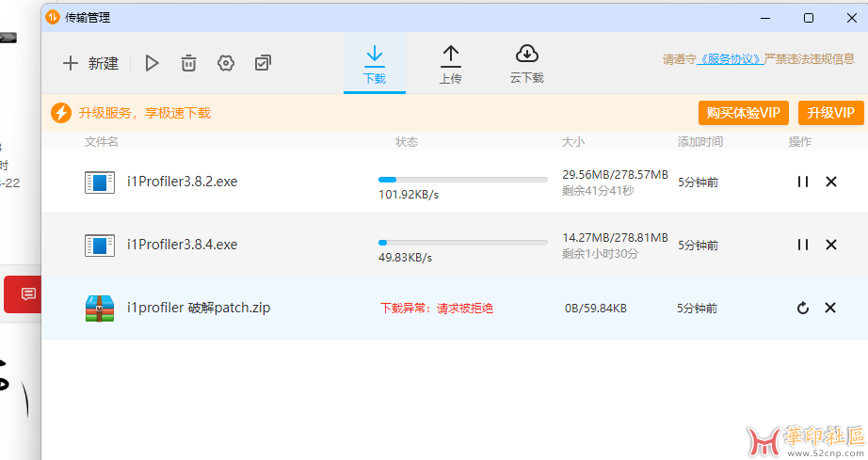Click 升级服务，享极速下载 banner text
Image resolution: width=868 pixels, height=460 pixels.
[144, 113]
